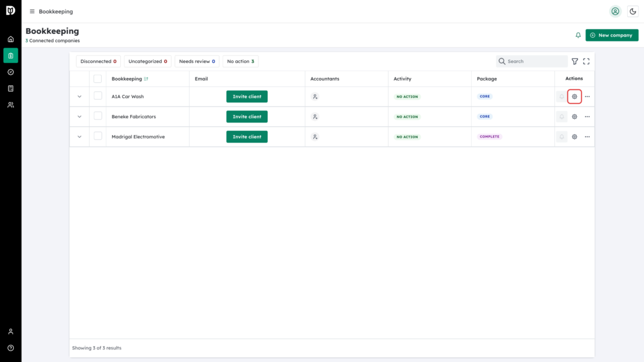Check the A1A Car Wash row checkbox
This screenshot has height=362, width=644.
click(x=97, y=96)
